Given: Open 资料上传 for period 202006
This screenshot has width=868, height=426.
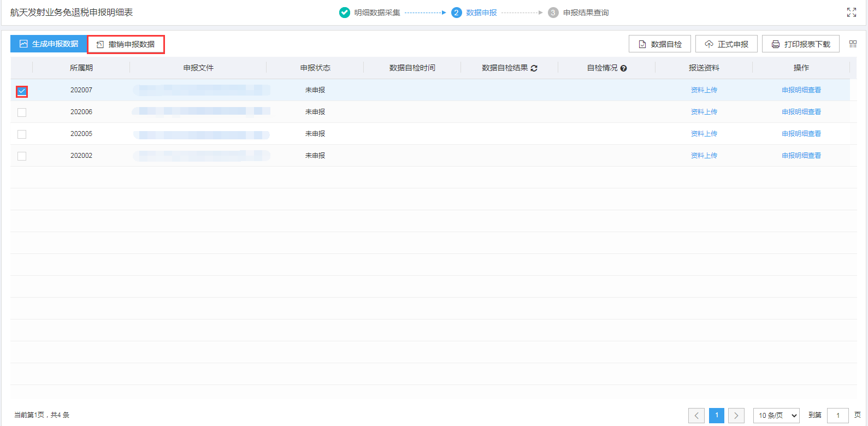Looking at the screenshot, I should click(704, 112).
